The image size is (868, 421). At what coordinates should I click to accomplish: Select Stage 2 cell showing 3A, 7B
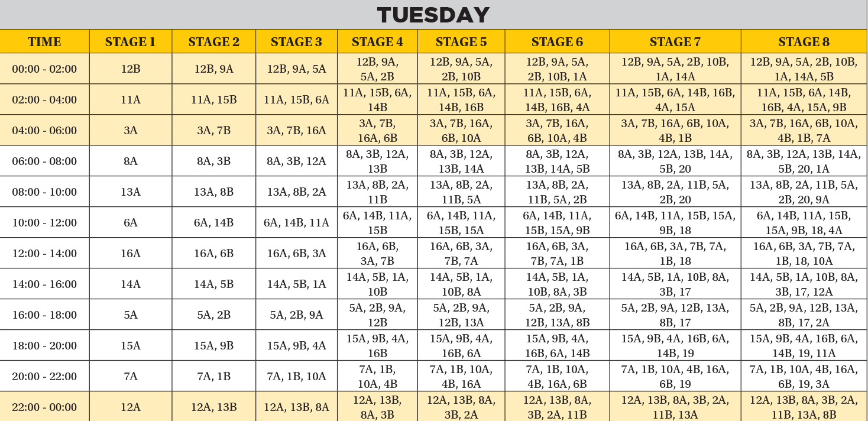(213, 131)
